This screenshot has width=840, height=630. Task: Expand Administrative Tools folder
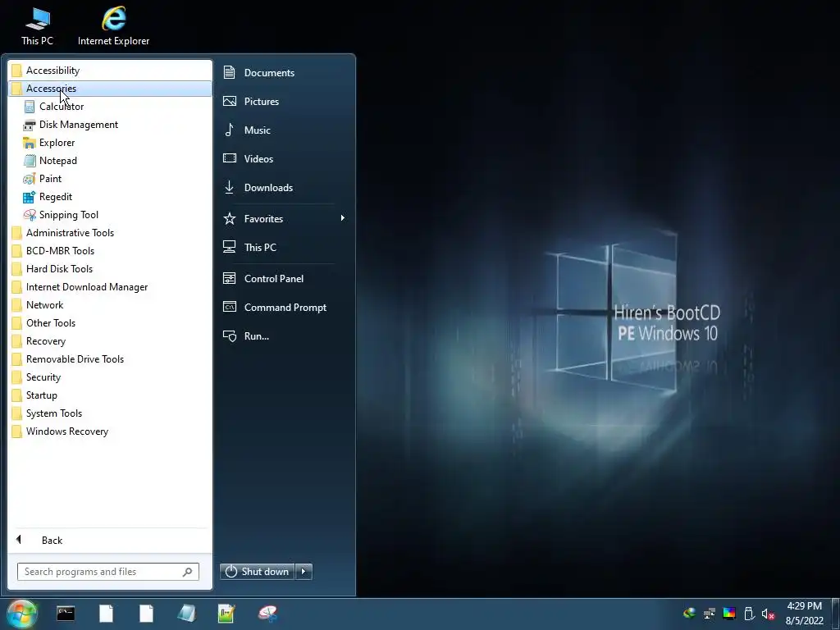pyautogui.click(x=110, y=233)
